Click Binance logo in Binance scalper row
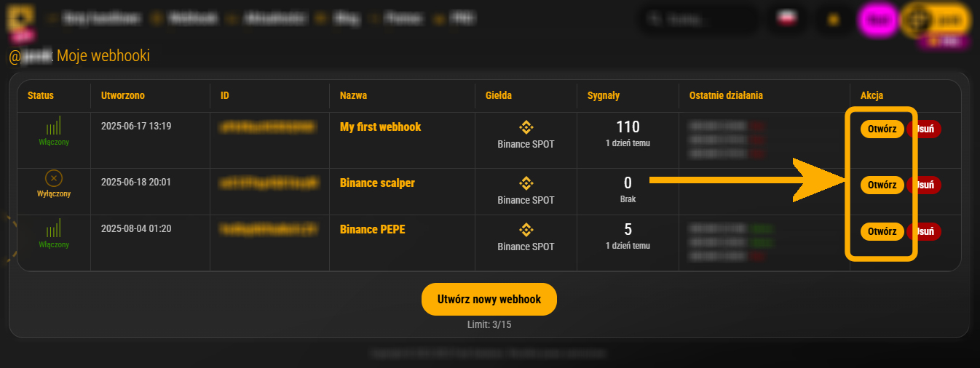Image resolution: width=980 pixels, height=368 pixels. click(x=526, y=183)
